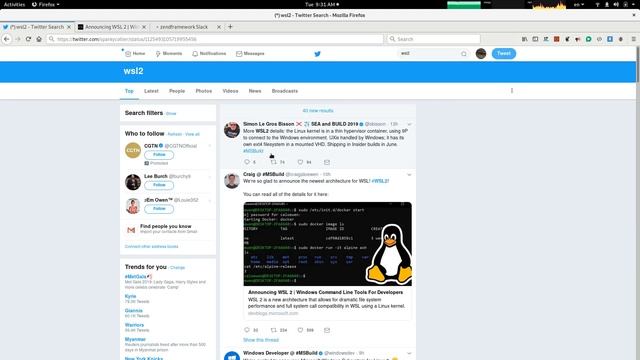
Task: Open the #MetGala trend
Action: [136, 277]
